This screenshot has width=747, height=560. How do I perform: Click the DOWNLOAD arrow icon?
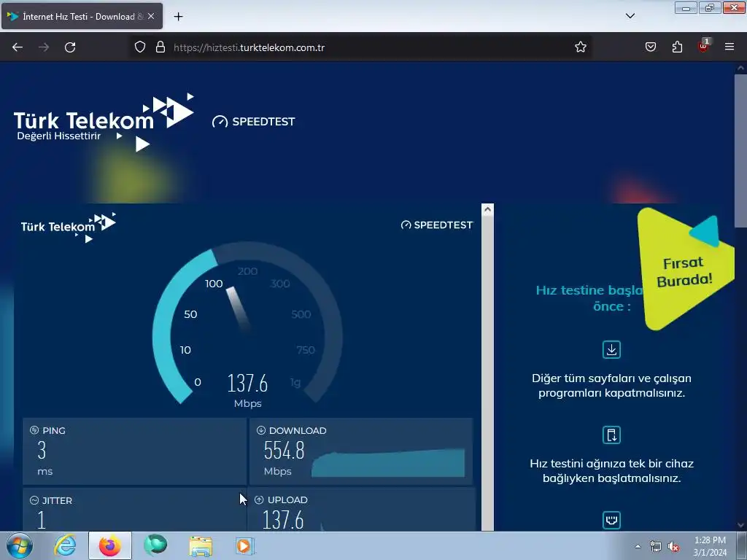(261, 430)
